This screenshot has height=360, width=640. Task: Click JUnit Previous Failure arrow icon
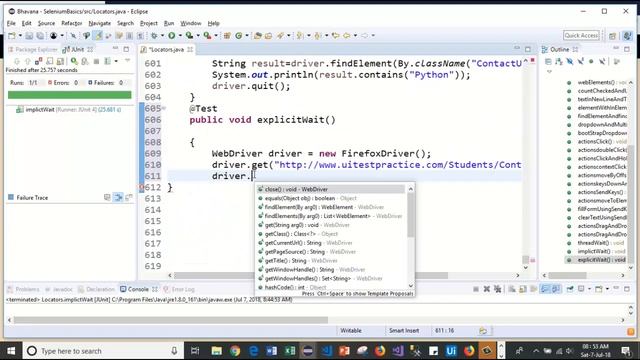coord(28,62)
